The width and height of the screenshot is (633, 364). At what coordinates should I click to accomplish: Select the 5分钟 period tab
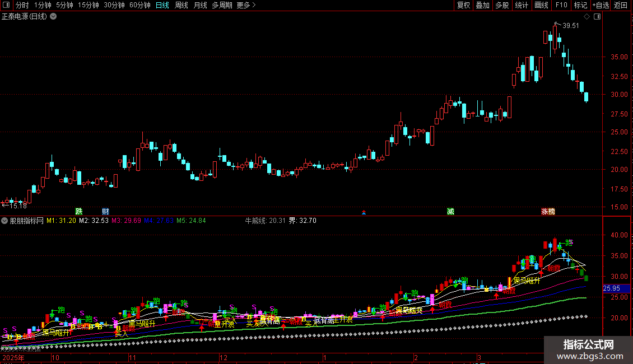(x=64, y=6)
